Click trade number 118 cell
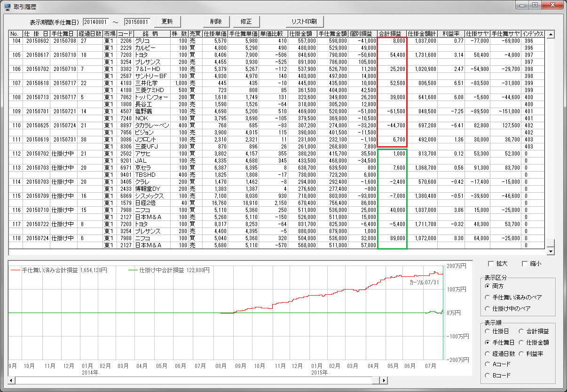 point(15,238)
